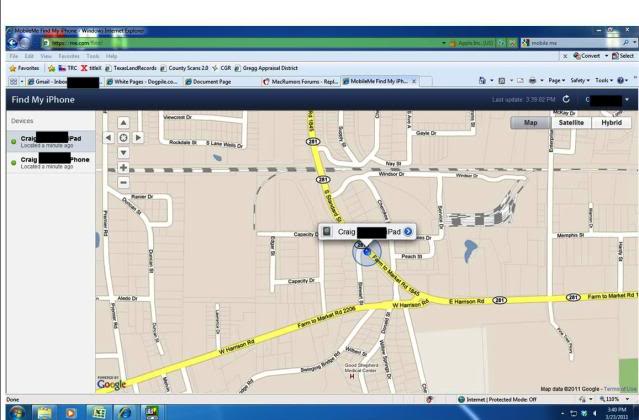
Task: Switch to the Gmail Inbox tab
Action: 64,82
